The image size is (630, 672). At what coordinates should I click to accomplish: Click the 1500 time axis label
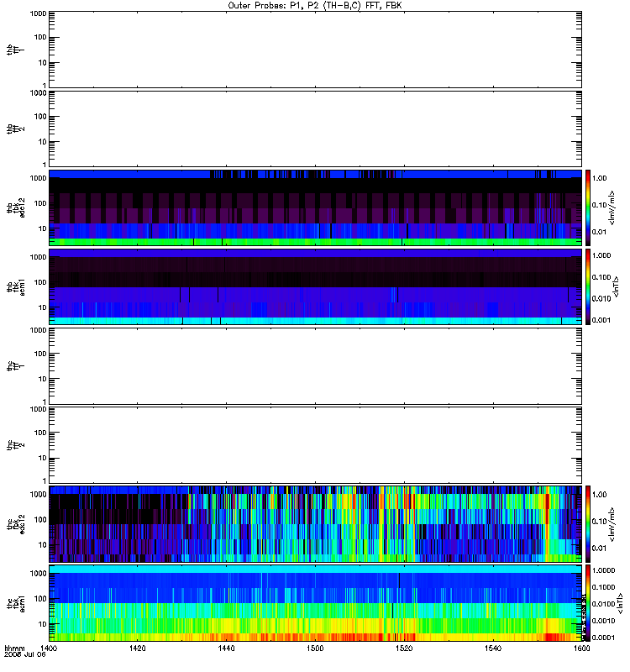(315, 648)
